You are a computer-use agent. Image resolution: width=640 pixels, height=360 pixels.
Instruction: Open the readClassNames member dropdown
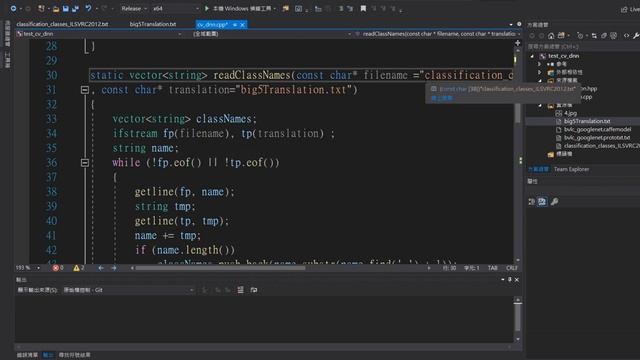pyautogui.click(x=438, y=34)
